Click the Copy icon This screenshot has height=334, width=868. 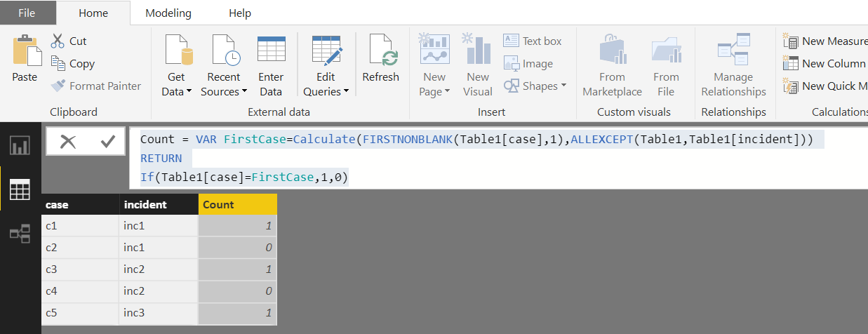(x=58, y=63)
